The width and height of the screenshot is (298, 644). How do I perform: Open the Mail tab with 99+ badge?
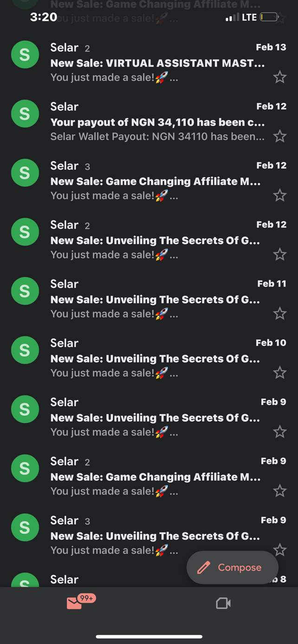pyautogui.click(x=75, y=603)
